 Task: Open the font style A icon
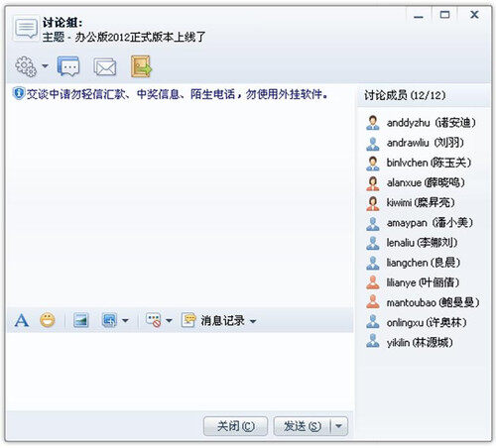click(x=22, y=320)
